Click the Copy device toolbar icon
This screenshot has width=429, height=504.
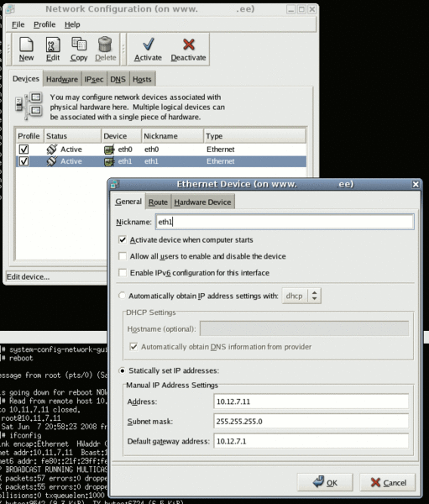(x=79, y=44)
